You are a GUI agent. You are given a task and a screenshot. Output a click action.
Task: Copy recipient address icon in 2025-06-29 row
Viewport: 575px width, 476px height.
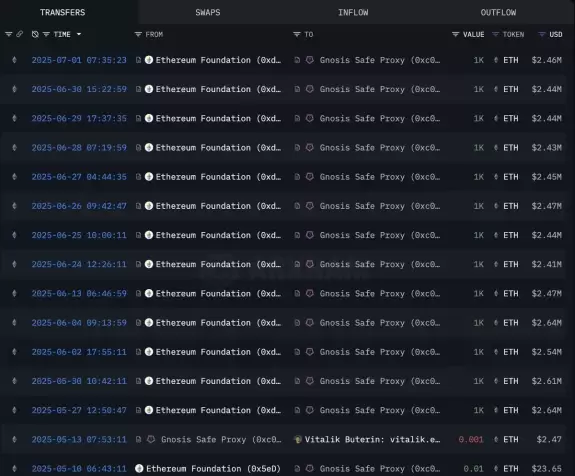[x=297, y=118]
